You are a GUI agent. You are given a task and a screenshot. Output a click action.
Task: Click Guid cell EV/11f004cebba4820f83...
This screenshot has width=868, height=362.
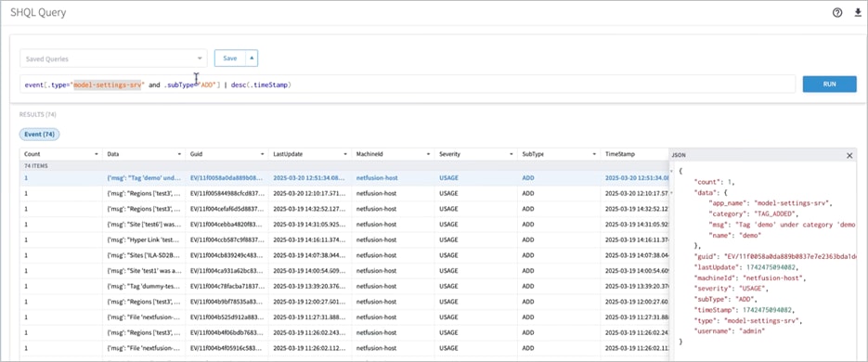click(x=227, y=225)
